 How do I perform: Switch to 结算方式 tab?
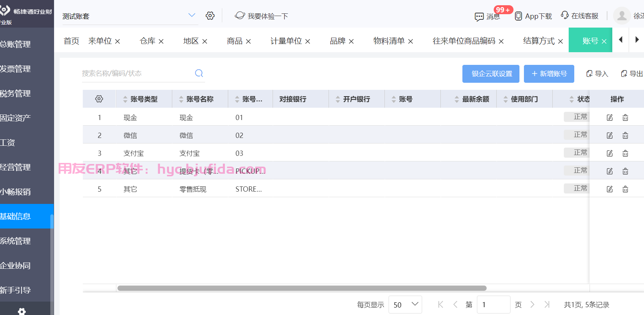[539, 41]
